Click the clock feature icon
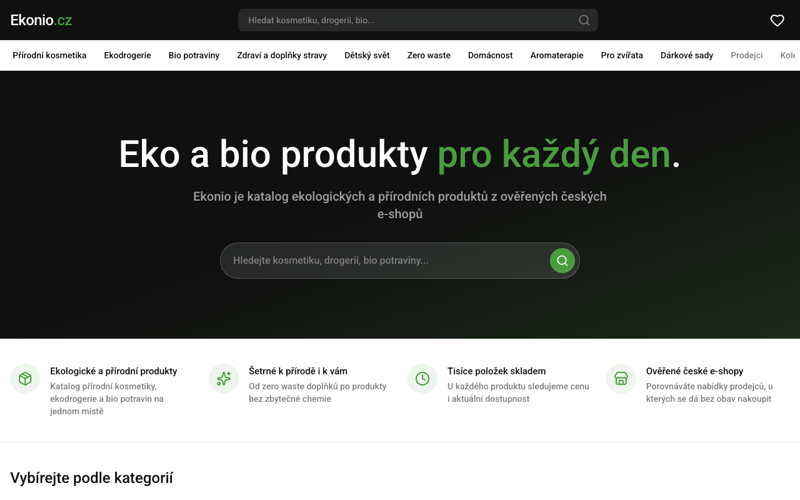The image size is (800, 500). click(422, 379)
